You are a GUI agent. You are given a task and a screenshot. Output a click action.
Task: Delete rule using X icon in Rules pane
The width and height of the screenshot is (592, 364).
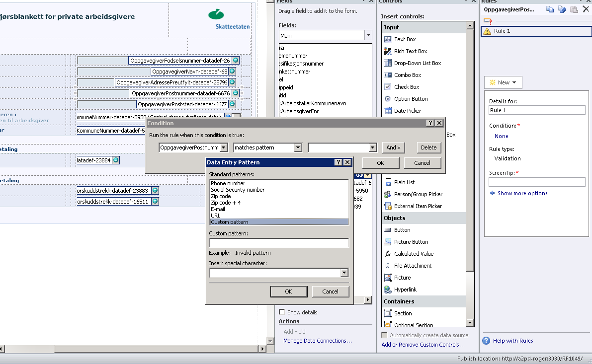586,9
